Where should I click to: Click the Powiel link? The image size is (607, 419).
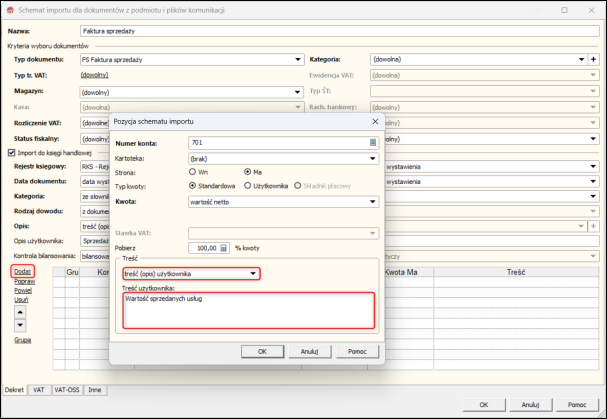tap(23, 290)
